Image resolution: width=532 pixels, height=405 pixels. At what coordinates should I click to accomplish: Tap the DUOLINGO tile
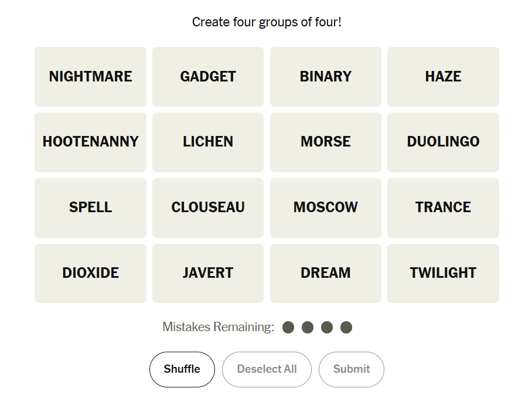pyautogui.click(x=443, y=142)
